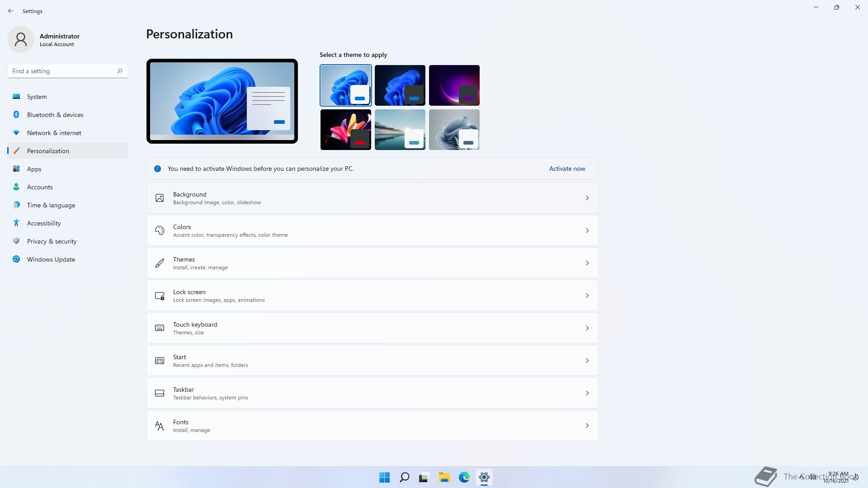Open Time & language in sidebar

tap(68, 205)
